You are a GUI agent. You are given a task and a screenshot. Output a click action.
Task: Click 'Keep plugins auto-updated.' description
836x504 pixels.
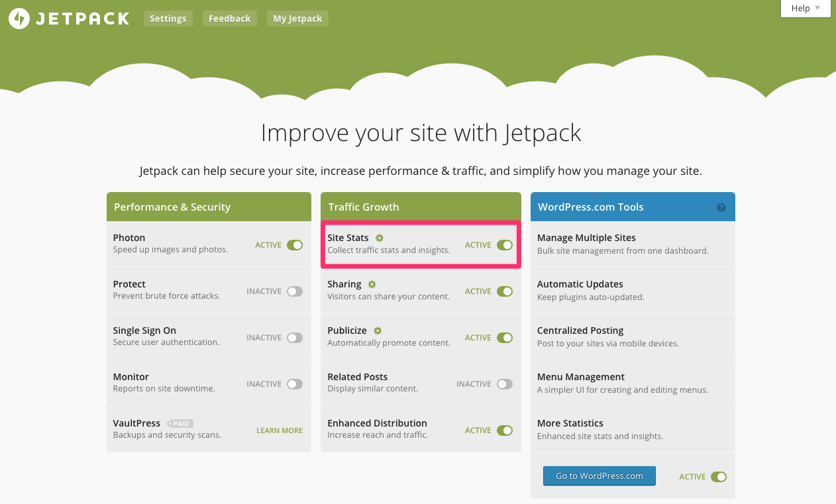[590, 297]
